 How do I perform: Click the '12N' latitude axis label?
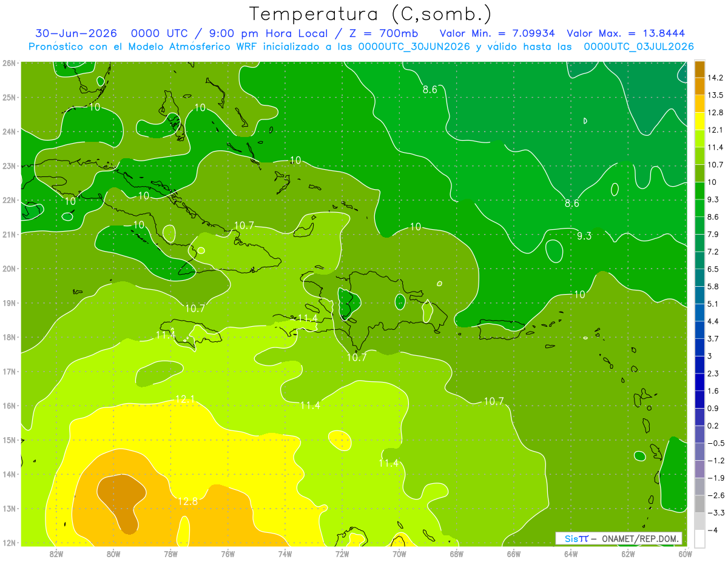click(8, 543)
